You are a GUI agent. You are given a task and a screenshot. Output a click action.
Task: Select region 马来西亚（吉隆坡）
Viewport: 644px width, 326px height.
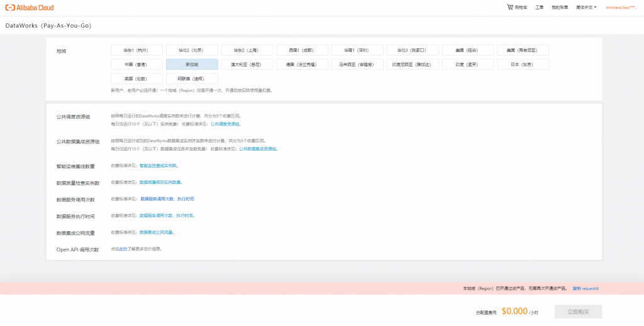357,64
